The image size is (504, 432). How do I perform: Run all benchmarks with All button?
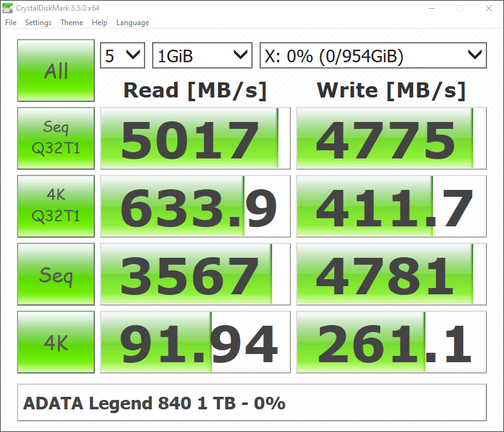tap(56, 70)
